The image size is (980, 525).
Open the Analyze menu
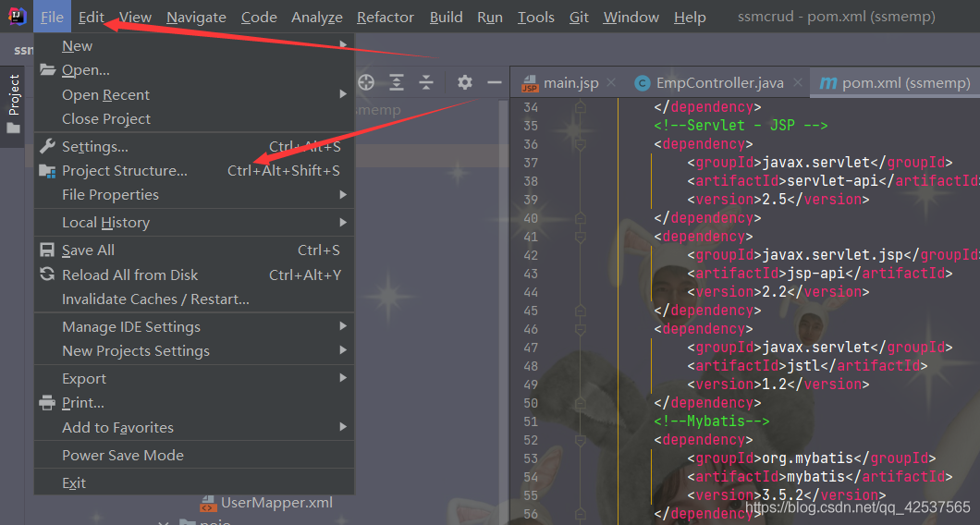click(317, 17)
